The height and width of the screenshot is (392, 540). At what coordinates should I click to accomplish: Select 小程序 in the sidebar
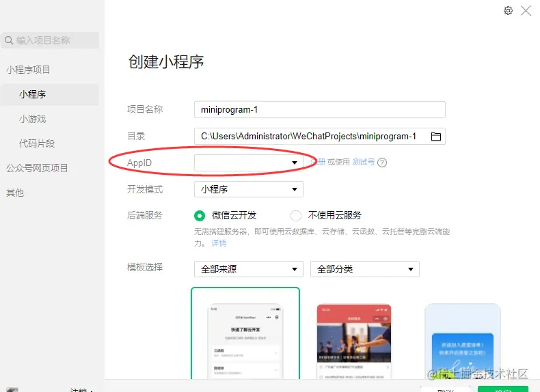coord(50,94)
